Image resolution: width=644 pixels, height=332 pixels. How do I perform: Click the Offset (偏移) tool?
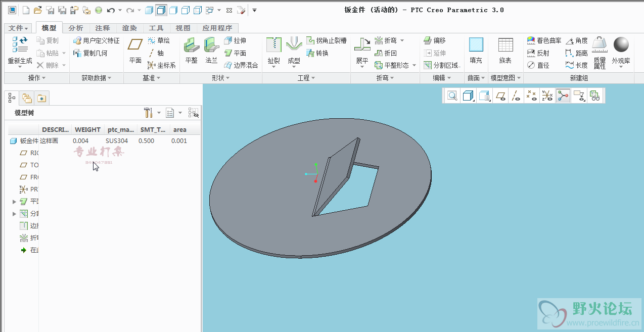point(435,40)
